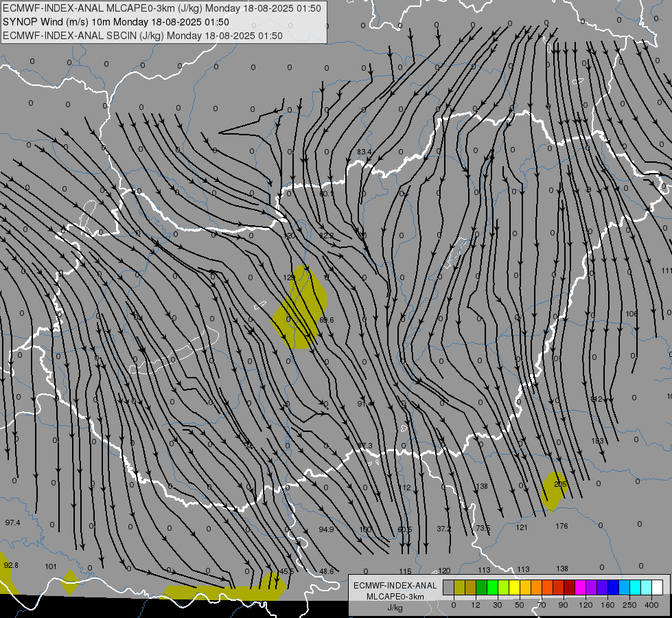Viewport: 672px width, 618px height.
Task: Pick the white legend swatch
Action: pos(657,587)
